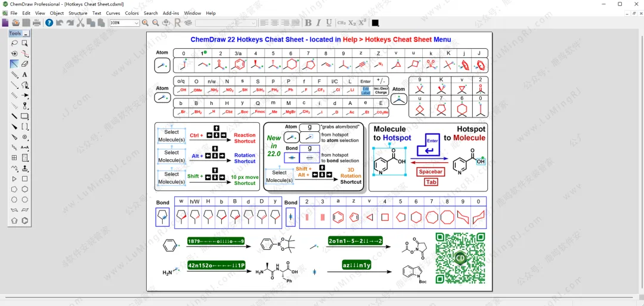Screen dimensions: 644x306
Task: Toggle Italic text formatting
Action: [x=318, y=23]
